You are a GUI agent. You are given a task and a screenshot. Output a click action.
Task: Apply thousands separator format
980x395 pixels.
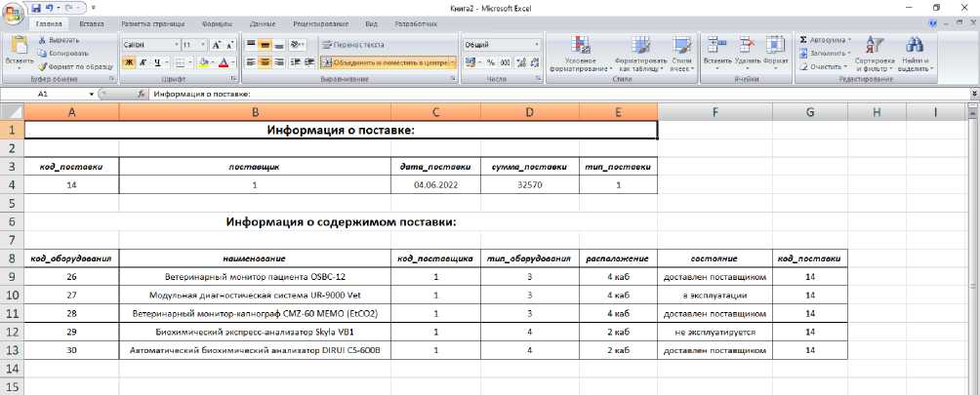click(505, 62)
